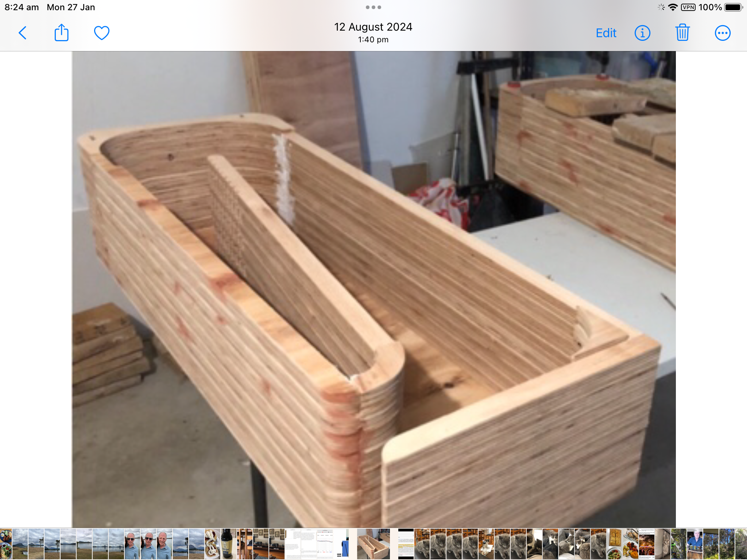747x560 pixels.
Task: Tap the Mon 27 Jan date
Action: (71, 7)
